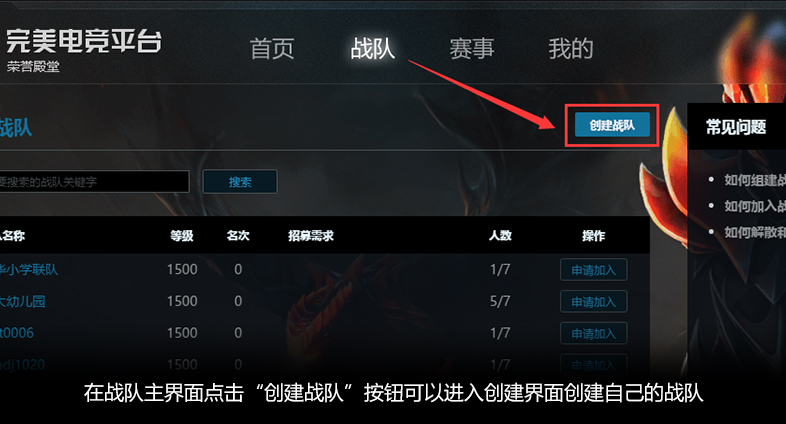Image resolution: width=786 pixels, height=424 pixels.
Task: Open the 如何加入战队 FAQ link
Action: point(755,206)
